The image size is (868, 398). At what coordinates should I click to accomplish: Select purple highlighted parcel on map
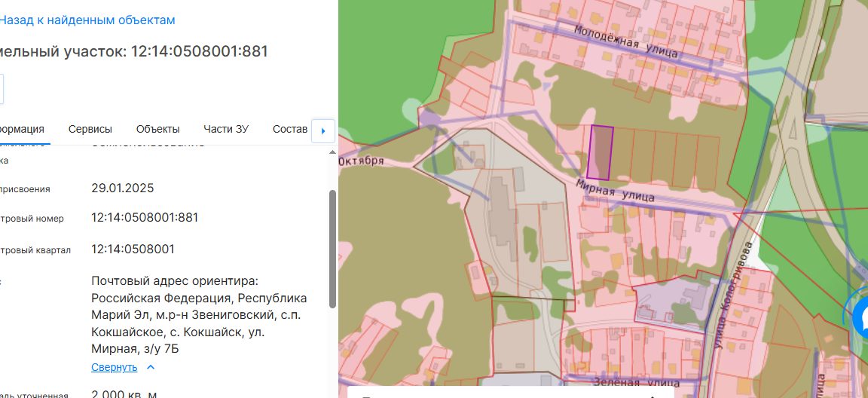click(601, 153)
